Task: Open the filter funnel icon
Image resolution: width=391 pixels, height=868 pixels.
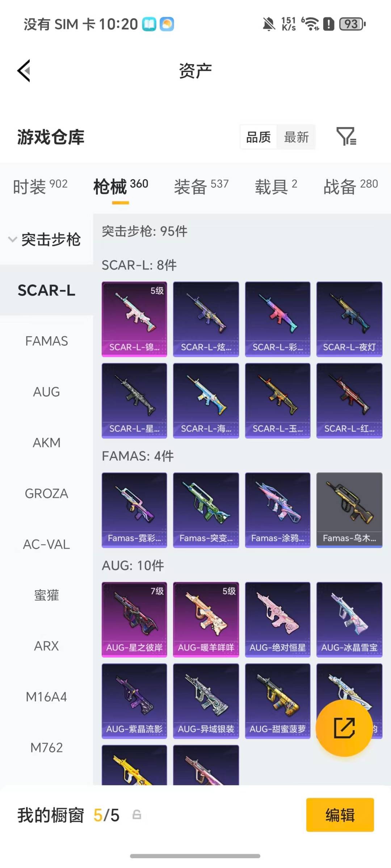Action: [x=346, y=136]
